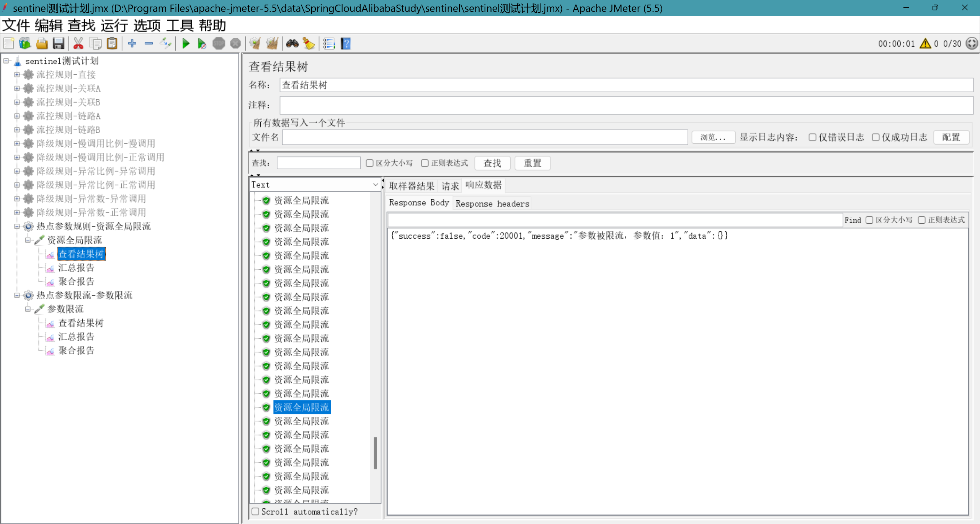Open the 运行 menu
This screenshot has height=524, width=980.
point(114,26)
